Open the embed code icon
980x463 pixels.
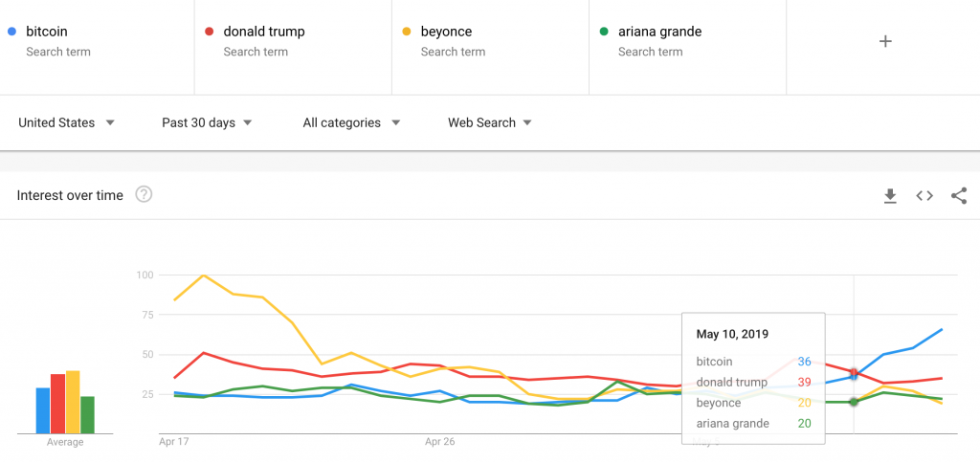(x=924, y=196)
